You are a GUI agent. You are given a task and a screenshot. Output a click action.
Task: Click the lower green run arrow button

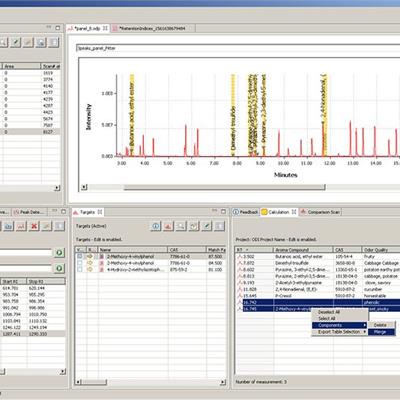(59, 268)
